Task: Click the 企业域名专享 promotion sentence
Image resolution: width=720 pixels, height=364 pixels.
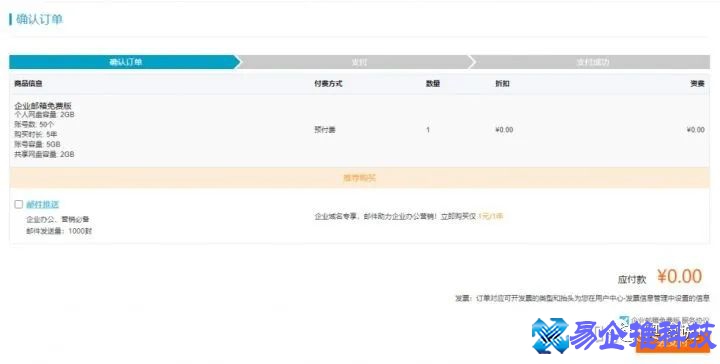Action: (396, 216)
